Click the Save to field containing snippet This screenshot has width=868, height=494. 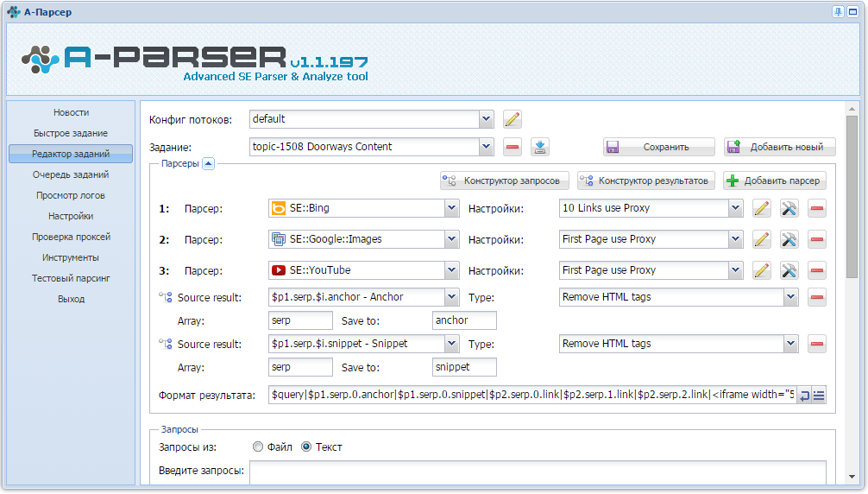(x=464, y=367)
